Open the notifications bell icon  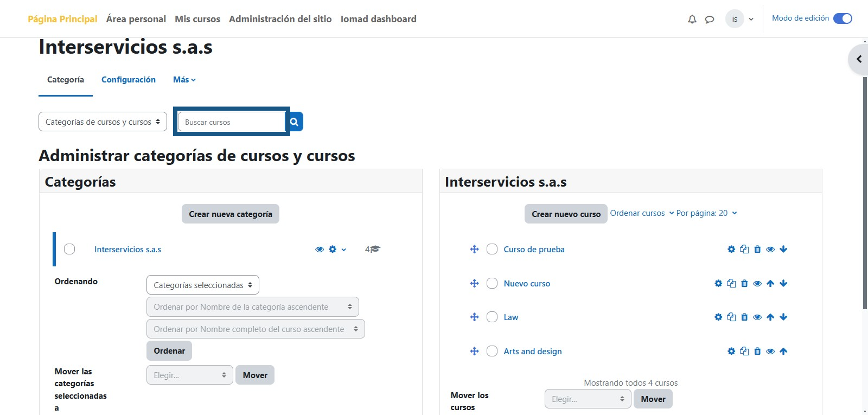coord(692,20)
